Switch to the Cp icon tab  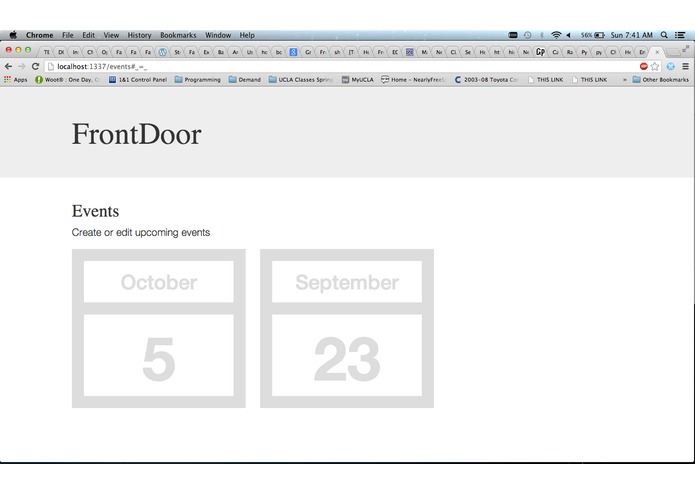(540, 52)
